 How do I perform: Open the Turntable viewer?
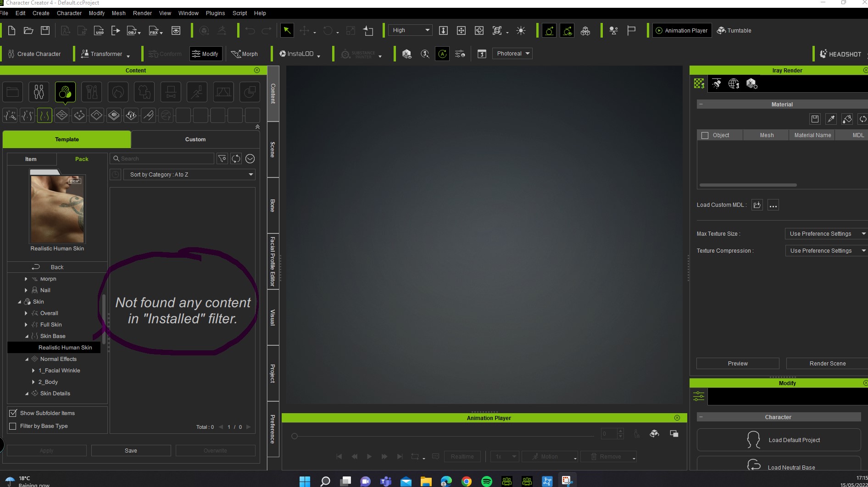tap(734, 31)
